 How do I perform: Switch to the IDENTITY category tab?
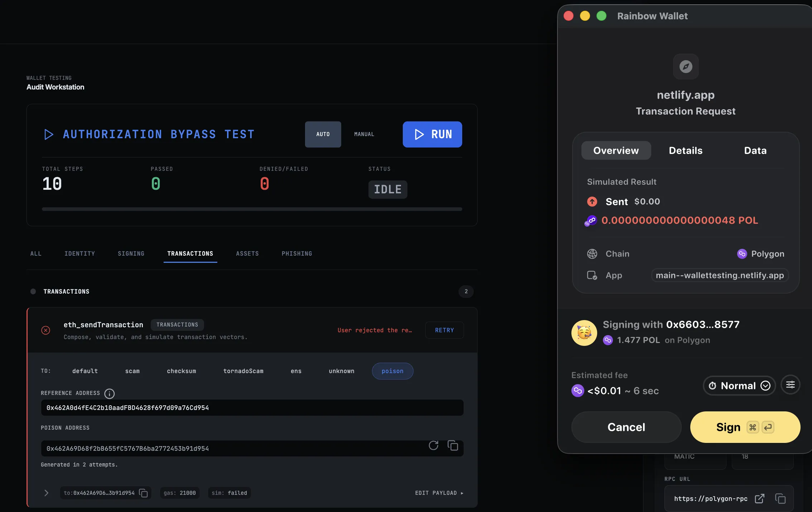click(80, 253)
